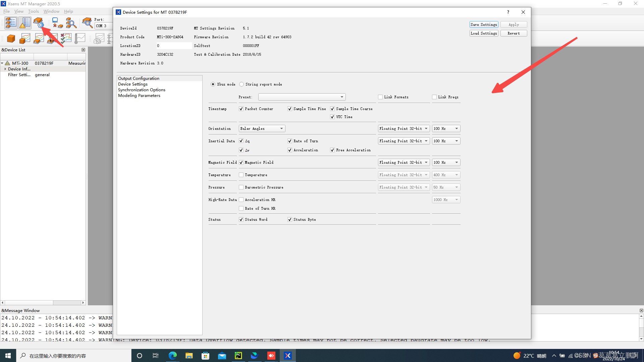This screenshot has width=644, height=362.
Task: Open Device Settings via gear toolbar icon
Action: point(39,23)
